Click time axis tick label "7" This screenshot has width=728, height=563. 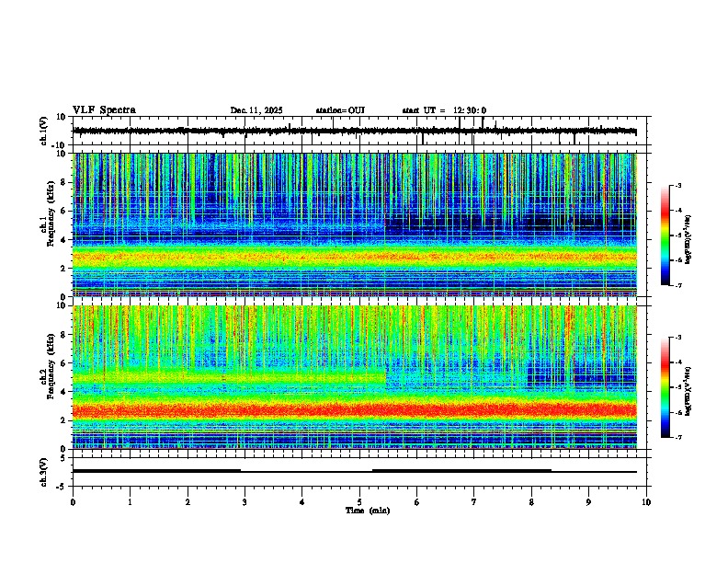point(474,502)
